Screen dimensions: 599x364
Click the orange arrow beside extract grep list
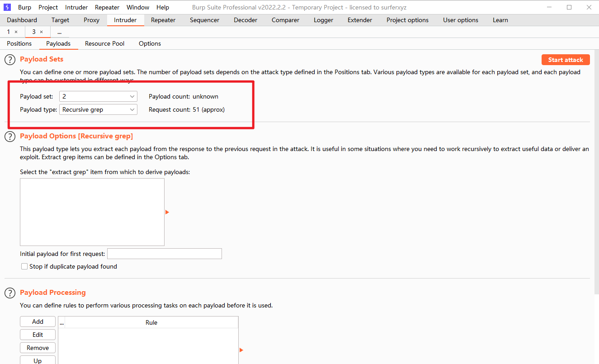pos(167,212)
